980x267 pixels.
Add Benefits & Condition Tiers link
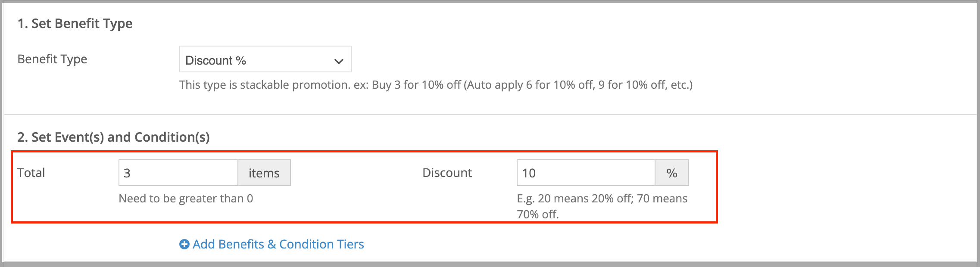click(272, 244)
